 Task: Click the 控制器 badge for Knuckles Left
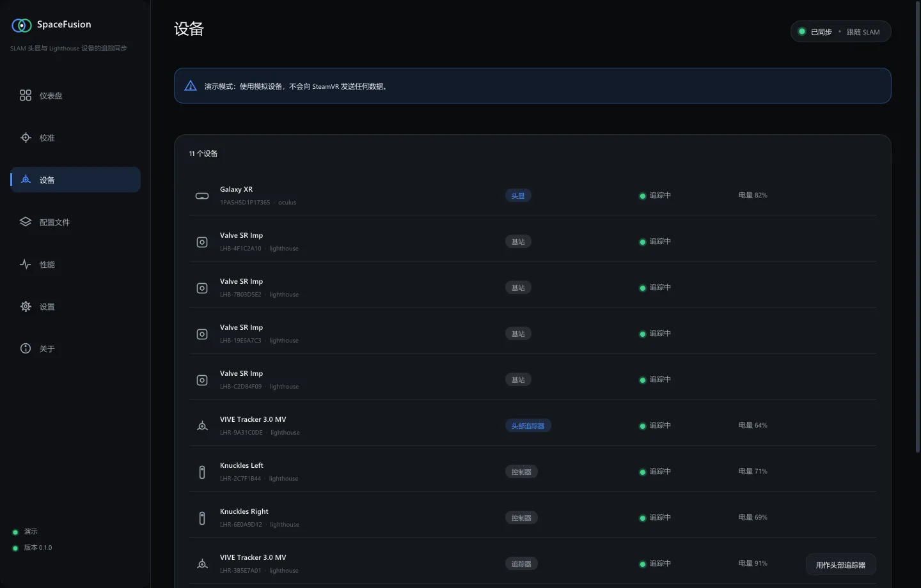pyautogui.click(x=521, y=472)
